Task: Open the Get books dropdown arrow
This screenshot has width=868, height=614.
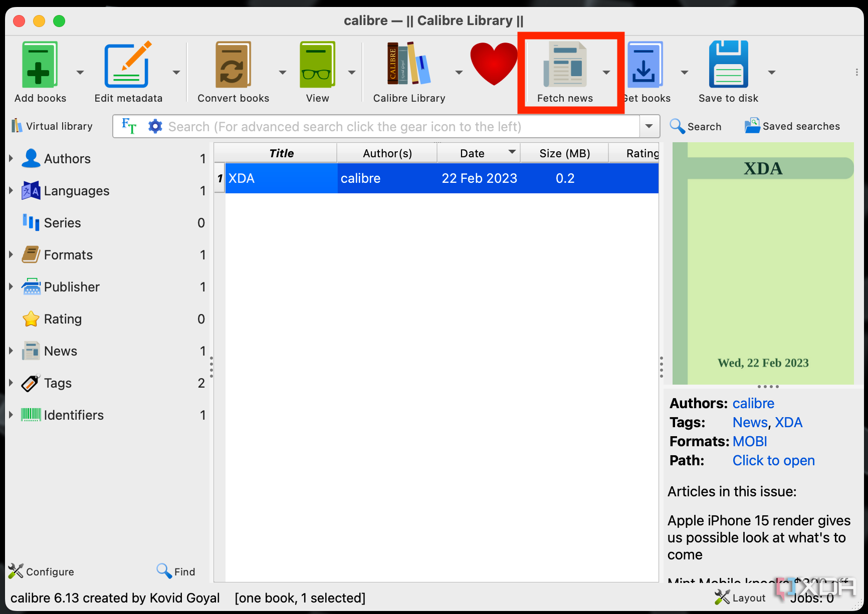Action: [x=684, y=73]
